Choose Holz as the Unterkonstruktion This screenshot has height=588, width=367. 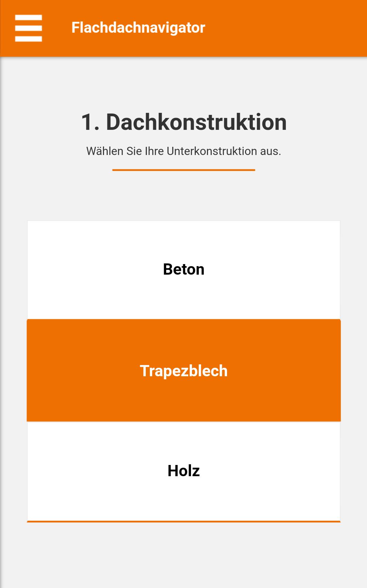(x=183, y=471)
